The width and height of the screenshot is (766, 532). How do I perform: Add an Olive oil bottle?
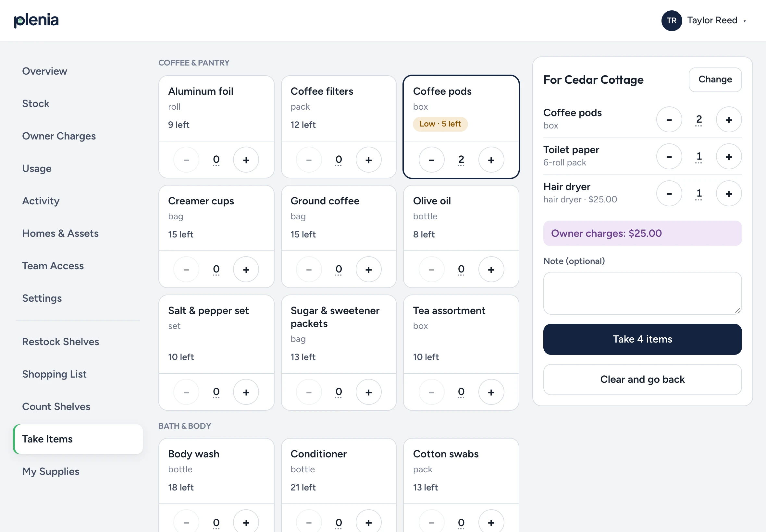(x=491, y=269)
